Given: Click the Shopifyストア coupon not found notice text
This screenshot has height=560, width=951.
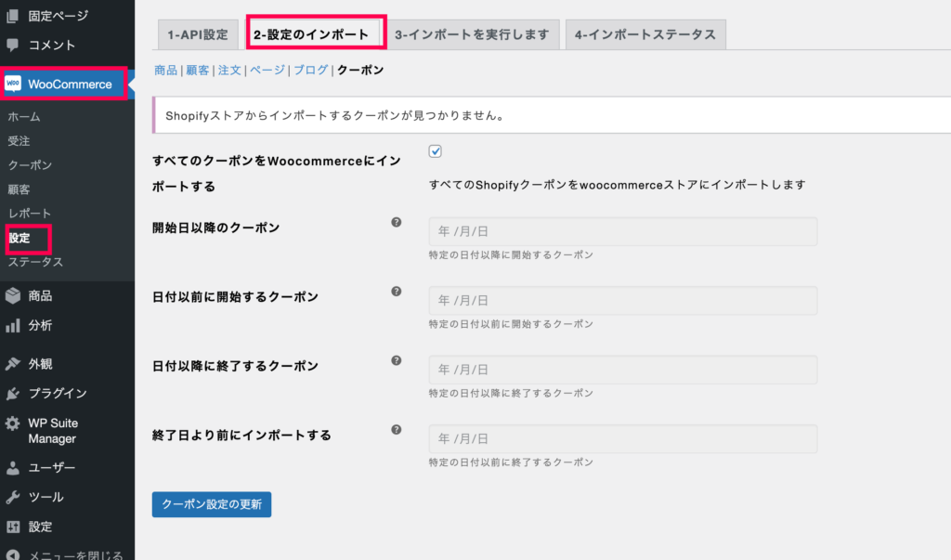Looking at the screenshot, I should pos(335,115).
